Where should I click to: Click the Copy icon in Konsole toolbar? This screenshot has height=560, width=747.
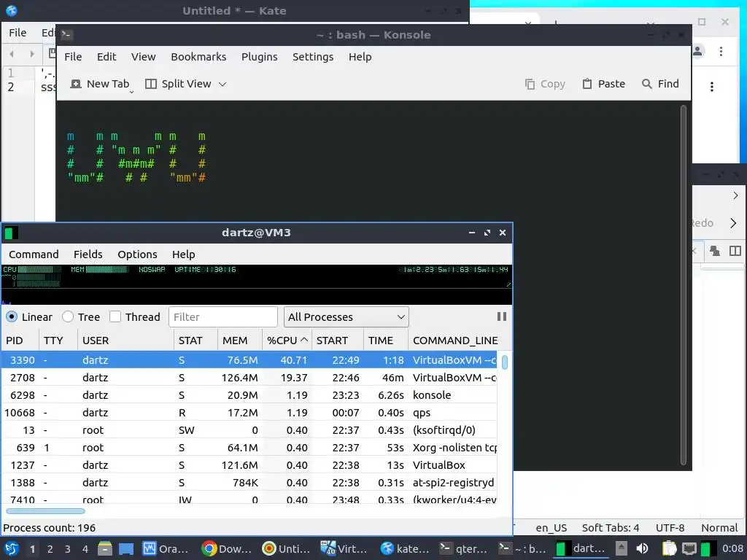click(x=530, y=84)
